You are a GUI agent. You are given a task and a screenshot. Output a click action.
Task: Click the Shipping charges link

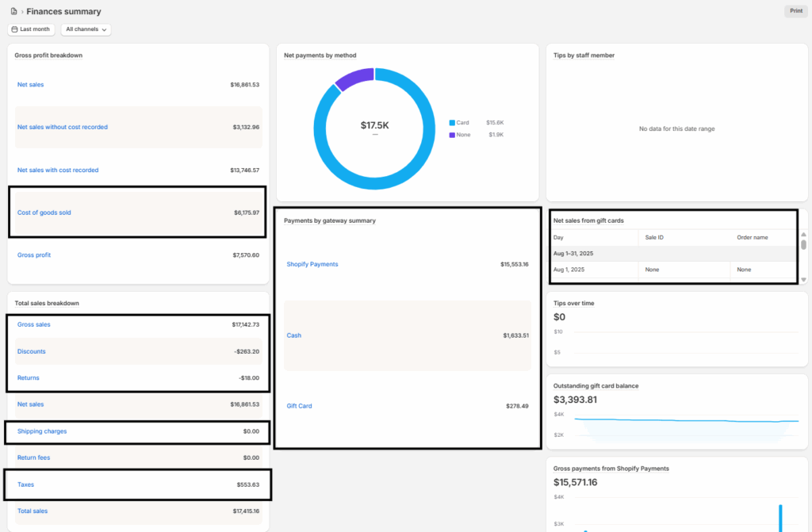click(42, 431)
